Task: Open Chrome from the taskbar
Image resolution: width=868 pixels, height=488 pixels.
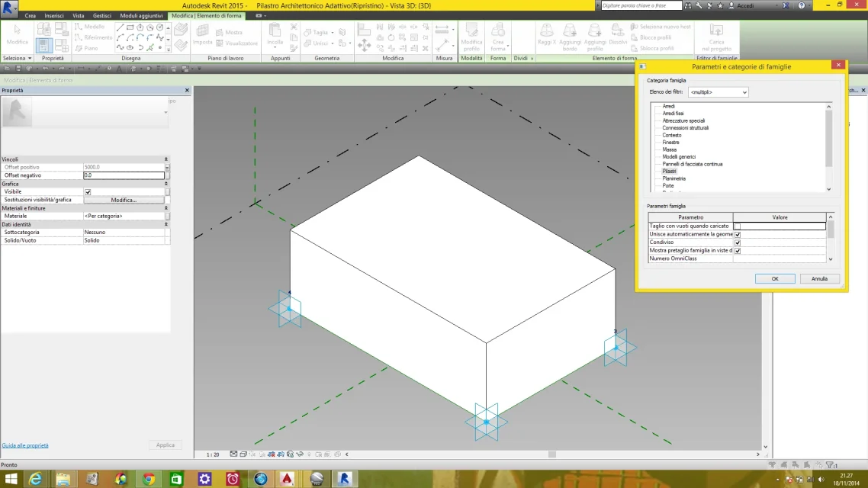Action: (x=149, y=479)
